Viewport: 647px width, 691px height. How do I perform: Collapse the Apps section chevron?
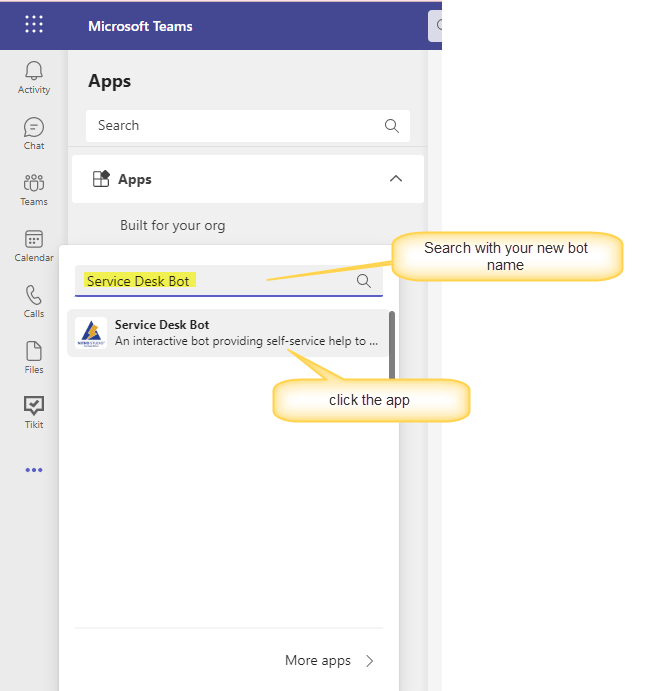[396, 178]
